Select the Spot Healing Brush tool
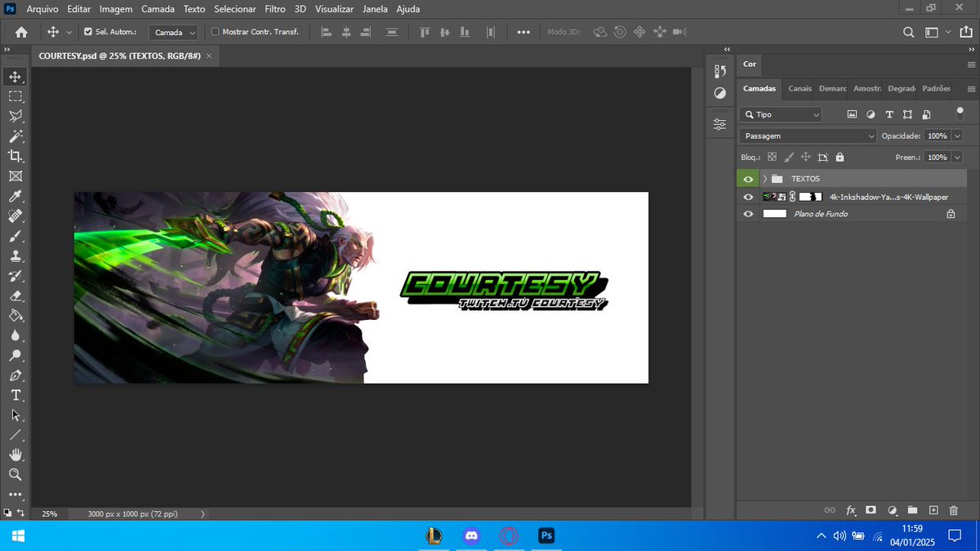This screenshot has height=551, width=980. (16, 216)
